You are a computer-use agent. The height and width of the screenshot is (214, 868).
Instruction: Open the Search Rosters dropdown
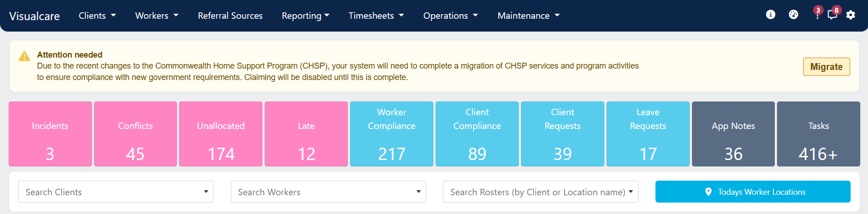coord(541,192)
